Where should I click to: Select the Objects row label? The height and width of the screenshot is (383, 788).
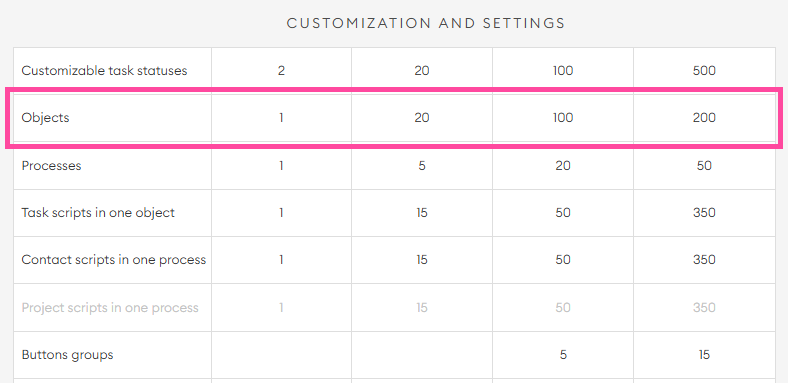(x=45, y=118)
